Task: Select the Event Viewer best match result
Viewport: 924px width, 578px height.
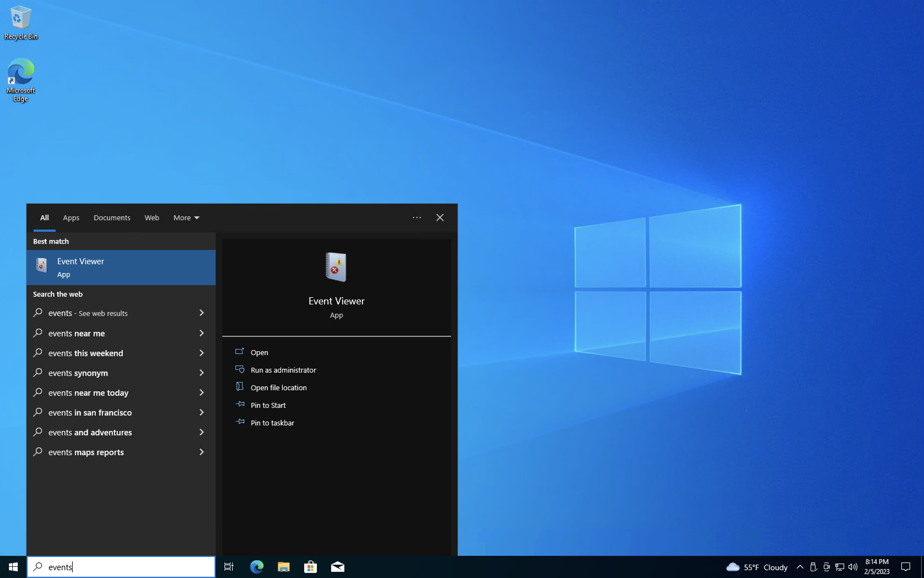Action: (121, 268)
